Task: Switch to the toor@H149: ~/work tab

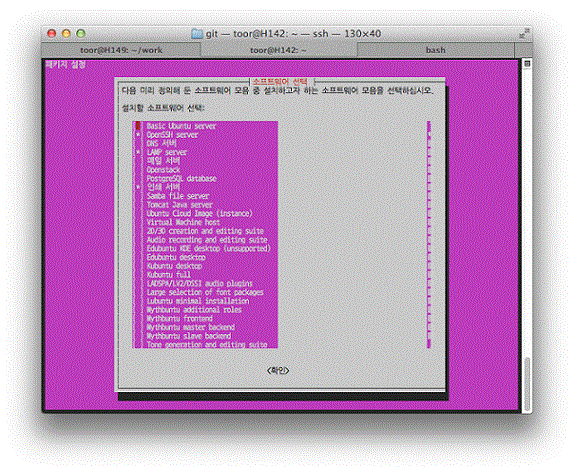Action: [121, 50]
